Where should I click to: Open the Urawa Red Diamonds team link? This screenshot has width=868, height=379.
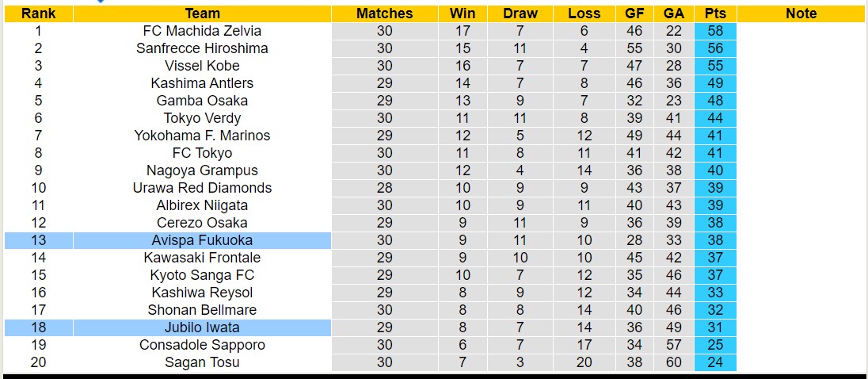(202, 188)
